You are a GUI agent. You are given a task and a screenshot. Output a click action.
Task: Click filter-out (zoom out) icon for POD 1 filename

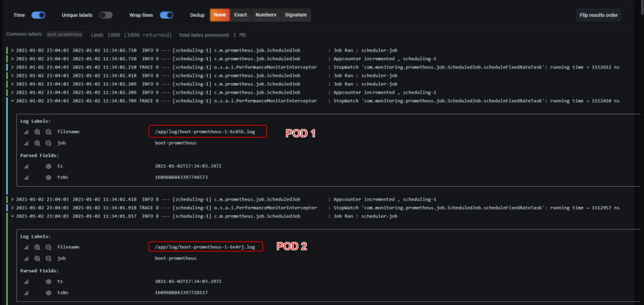(48, 132)
